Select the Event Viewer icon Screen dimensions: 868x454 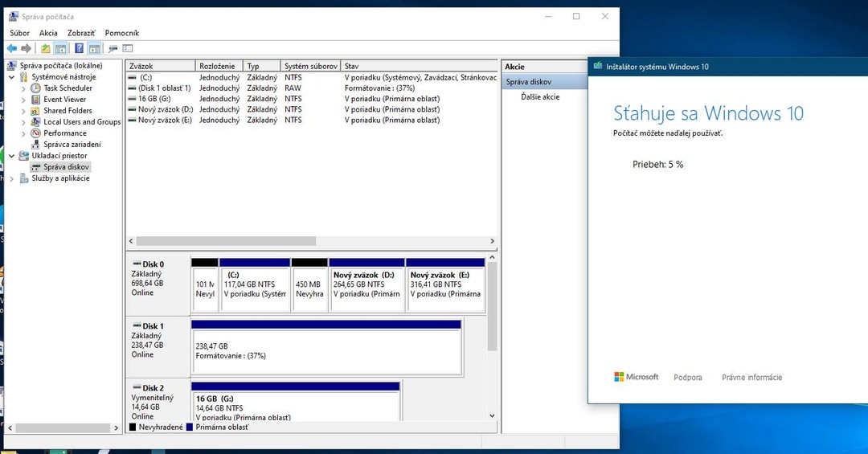(36, 100)
